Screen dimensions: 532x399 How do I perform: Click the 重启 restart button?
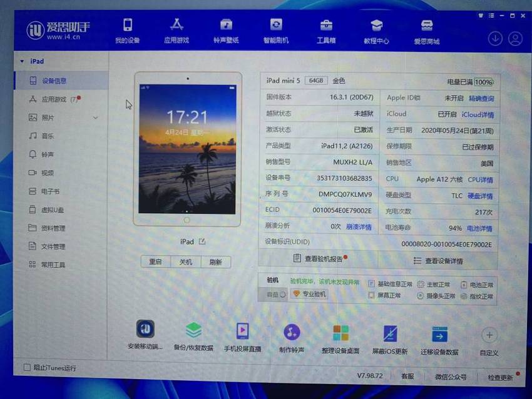[155, 261]
